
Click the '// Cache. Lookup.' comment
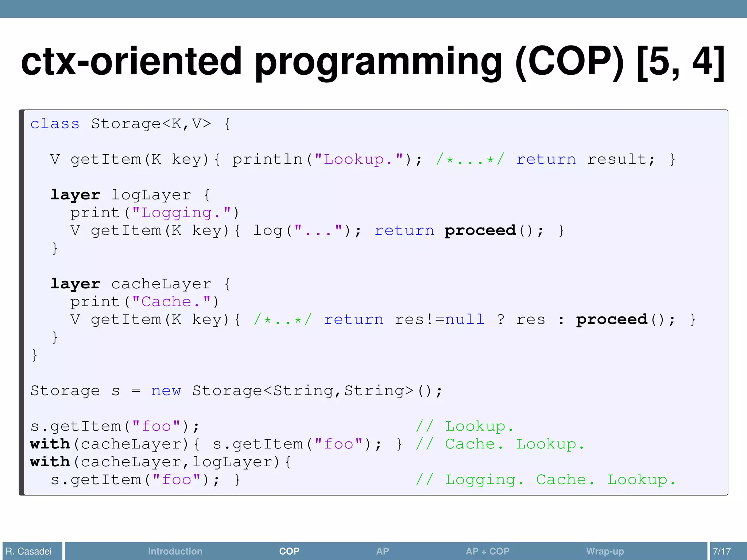[x=500, y=444]
